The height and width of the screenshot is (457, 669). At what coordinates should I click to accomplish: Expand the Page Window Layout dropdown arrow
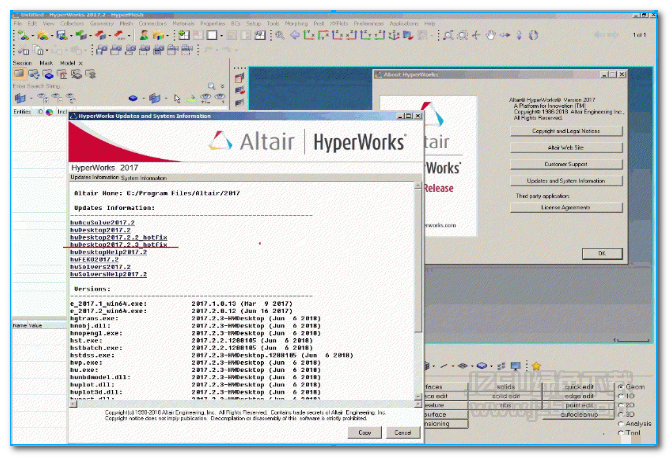click(221, 36)
